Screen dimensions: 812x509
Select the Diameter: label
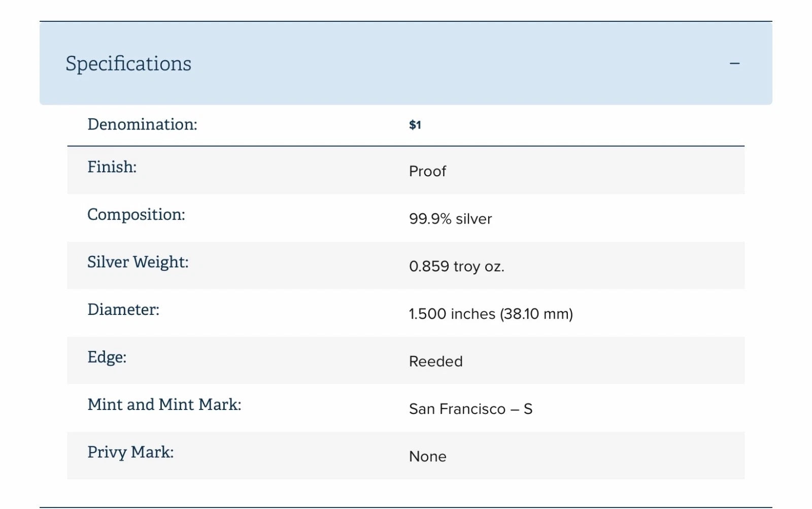123,309
